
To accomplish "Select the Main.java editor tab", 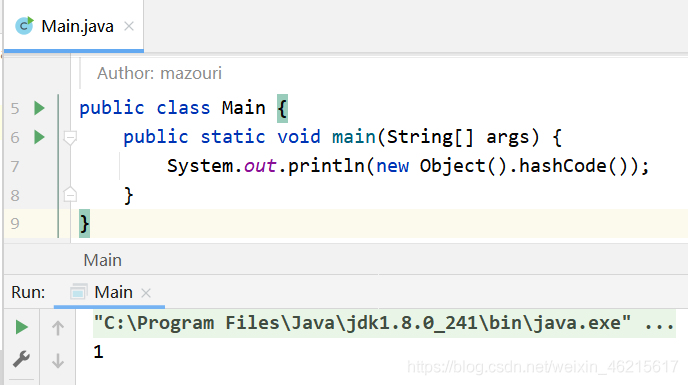I will point(77,26).
